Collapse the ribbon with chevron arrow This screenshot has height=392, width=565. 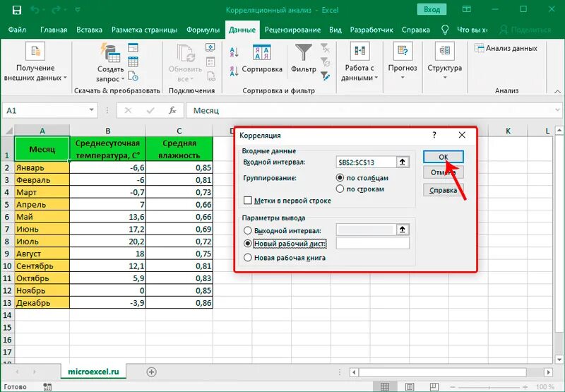pos(557,92)
